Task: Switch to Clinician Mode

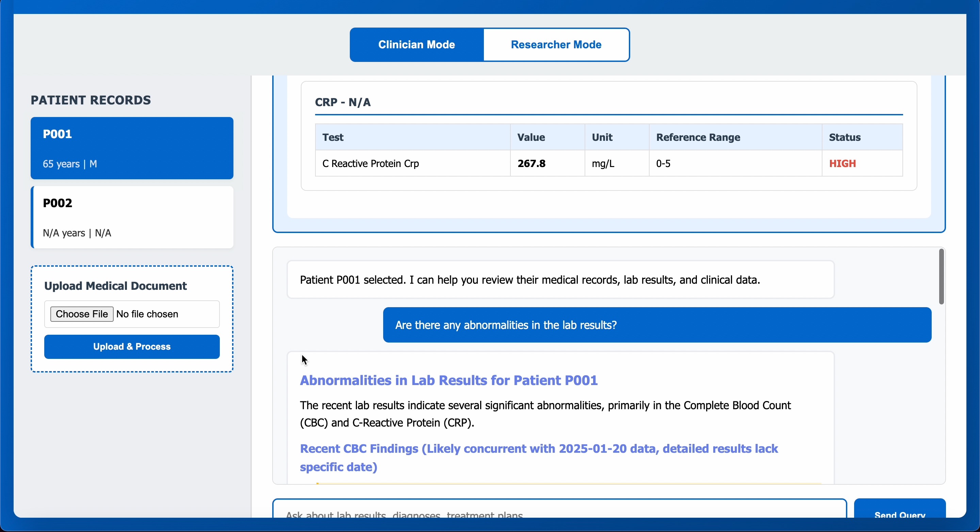Action: [x=416, y=45]
